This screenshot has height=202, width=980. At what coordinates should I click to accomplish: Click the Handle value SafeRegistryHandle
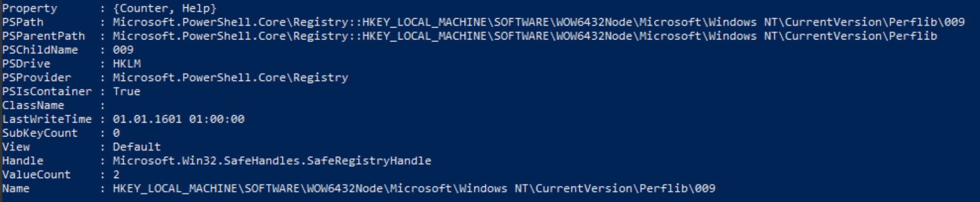tap(272, 161)
